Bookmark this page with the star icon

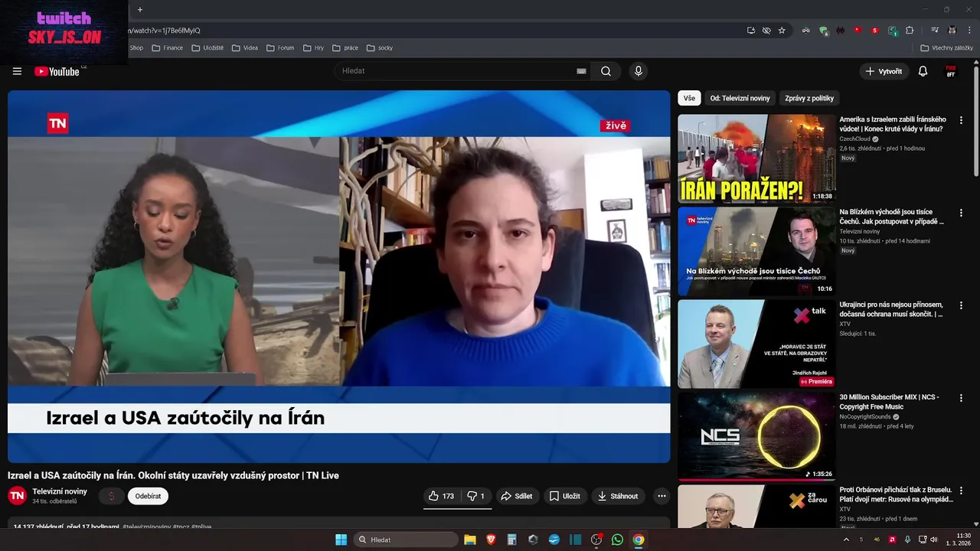pyautogui.click(x=782, y=31)
